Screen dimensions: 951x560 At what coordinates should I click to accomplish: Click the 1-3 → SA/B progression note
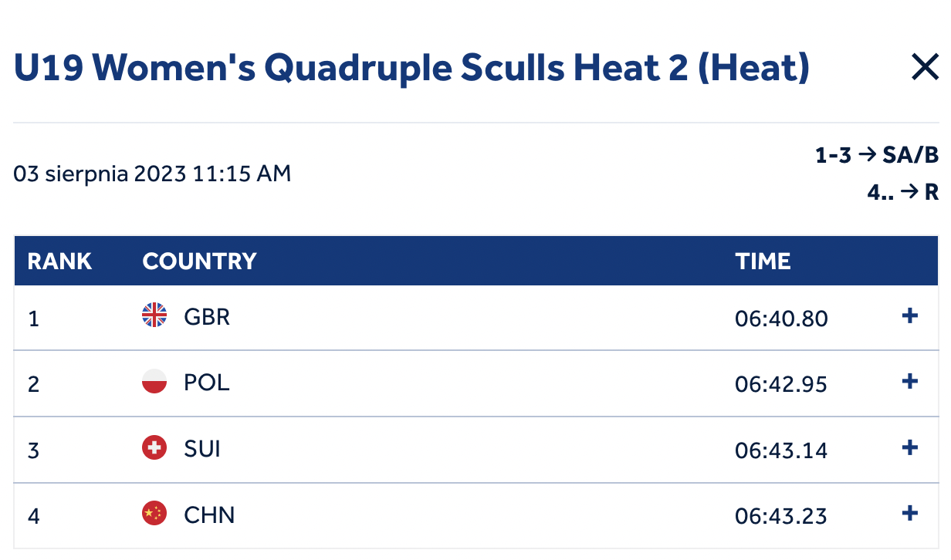[x=877, y=156]
